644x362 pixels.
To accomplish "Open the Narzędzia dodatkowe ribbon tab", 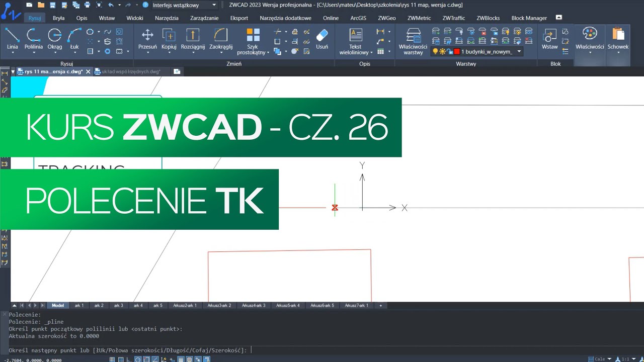I will point(285,18).
